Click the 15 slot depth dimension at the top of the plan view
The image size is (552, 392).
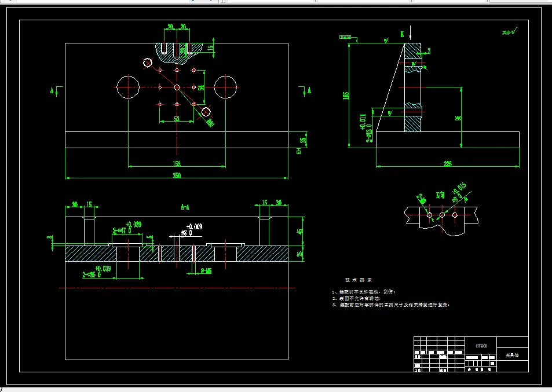coord(210,48)
